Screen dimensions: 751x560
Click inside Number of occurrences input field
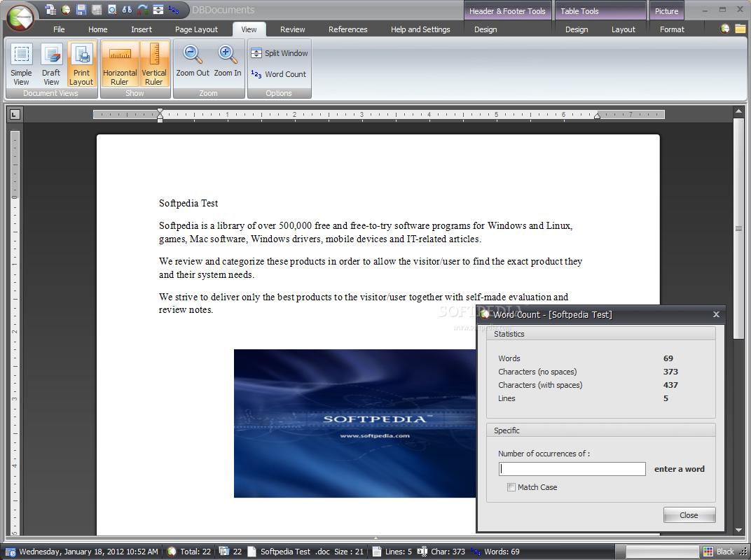pos(572,469)
